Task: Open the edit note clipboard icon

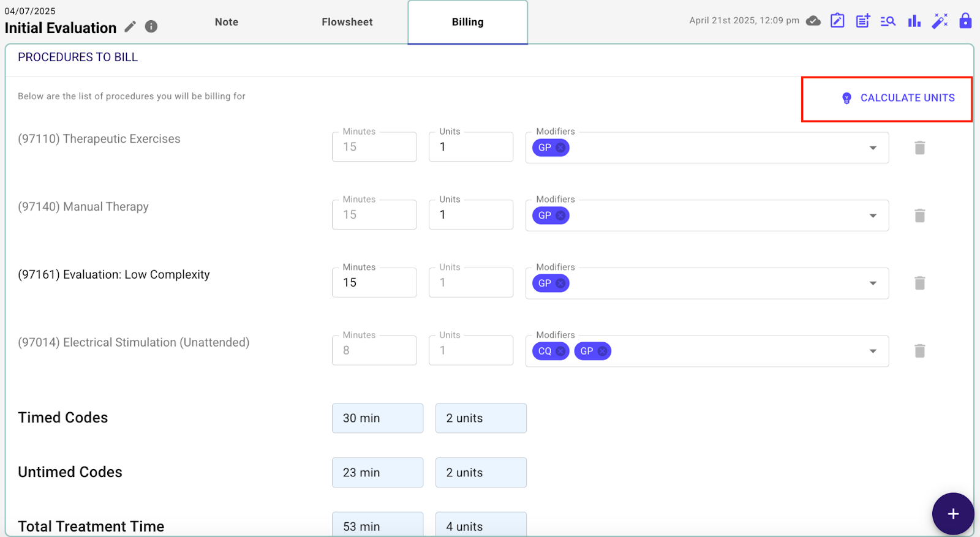Action: (837, 21)
